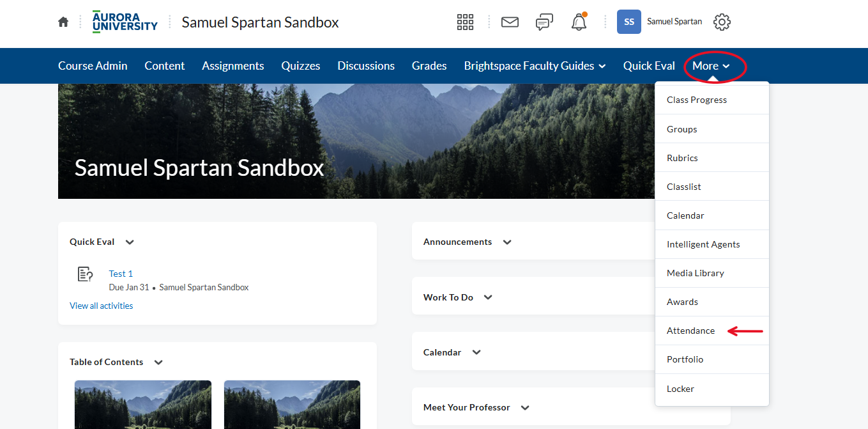Click the Due Jan 31 text
The height and width of the screenshot is (429, 868).
[129, 287]
